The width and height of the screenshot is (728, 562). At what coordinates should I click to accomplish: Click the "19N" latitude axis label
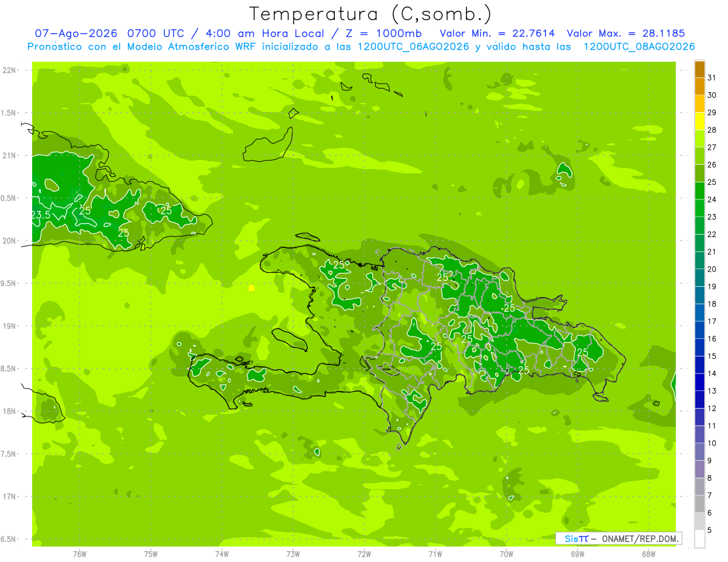click(x=10, y=326)
